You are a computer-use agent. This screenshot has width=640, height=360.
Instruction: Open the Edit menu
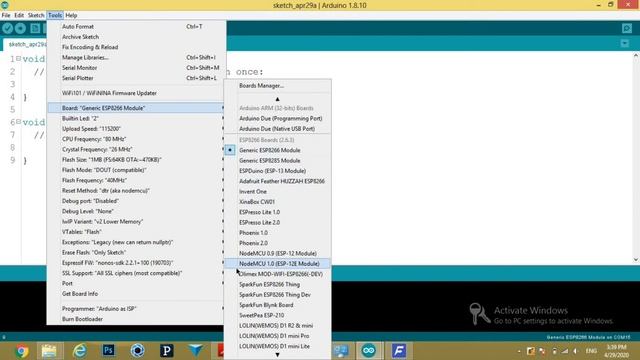click(x=19, y=15)
